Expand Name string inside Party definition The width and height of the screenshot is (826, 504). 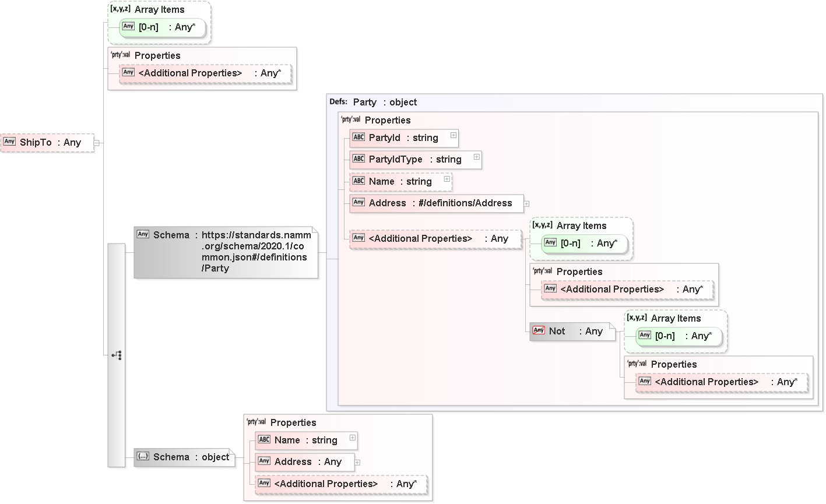[447, 179]
